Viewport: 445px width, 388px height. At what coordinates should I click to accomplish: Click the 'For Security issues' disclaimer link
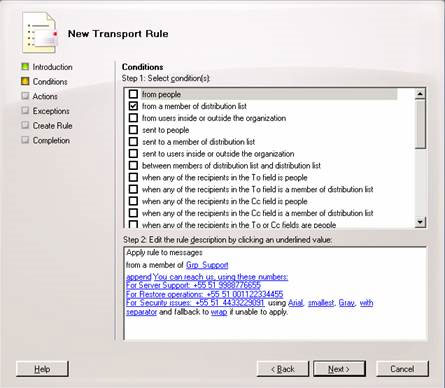(x=195, y=303)
